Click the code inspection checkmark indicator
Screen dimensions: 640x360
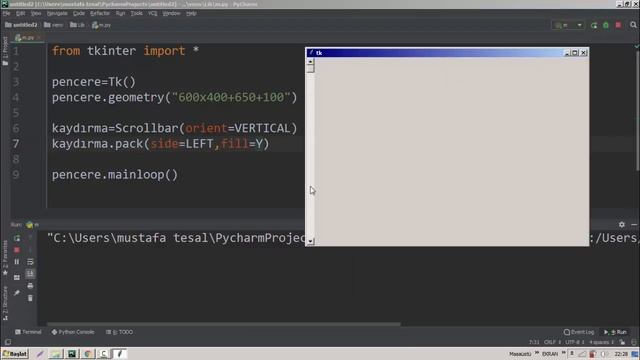pos(636,47)
